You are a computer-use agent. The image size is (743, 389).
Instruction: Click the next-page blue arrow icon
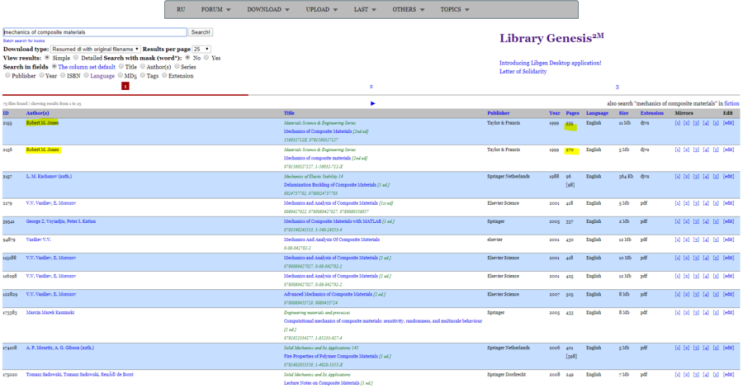(x=373, y=103)
